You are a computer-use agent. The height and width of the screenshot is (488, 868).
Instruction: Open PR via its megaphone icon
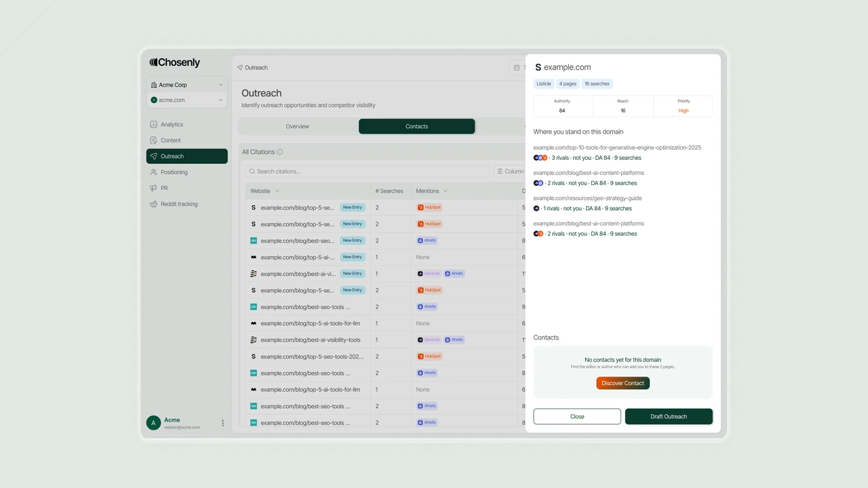(154, 188)
